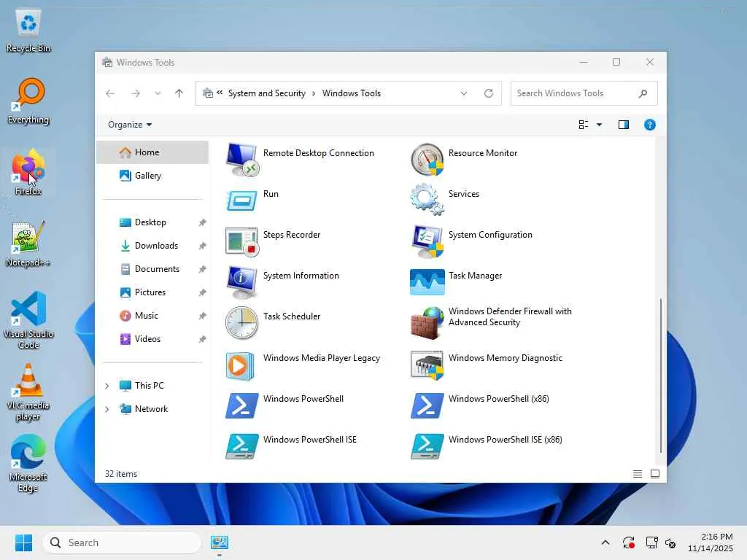Select the Windows PowerShell ISE icon
The width and height of the screenshot is (747, 560).
pos(241,446)
